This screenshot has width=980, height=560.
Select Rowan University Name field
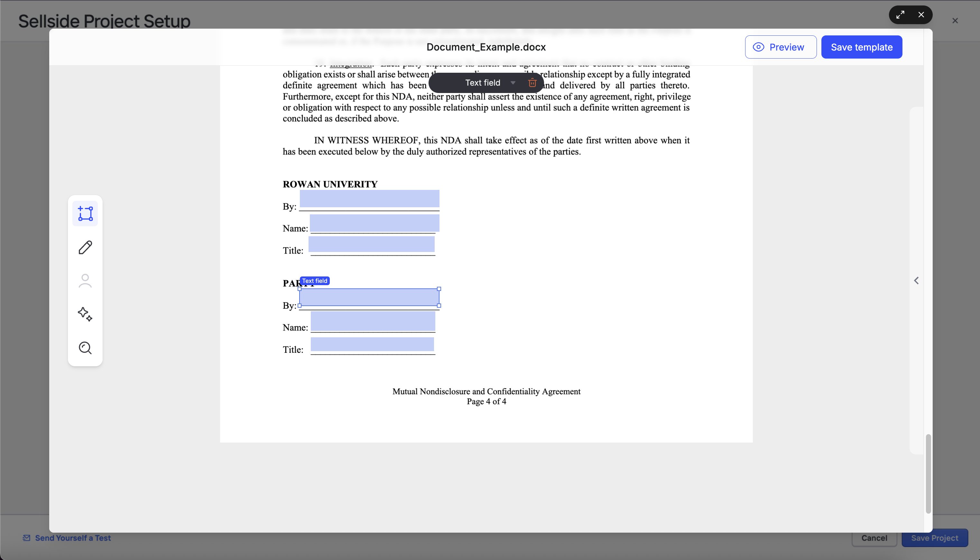[374, 223]
